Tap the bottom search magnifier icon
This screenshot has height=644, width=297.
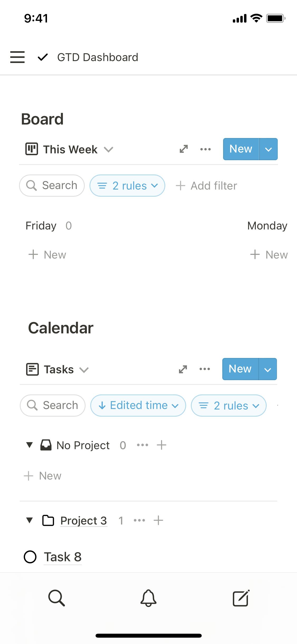(x=56, y=598)
